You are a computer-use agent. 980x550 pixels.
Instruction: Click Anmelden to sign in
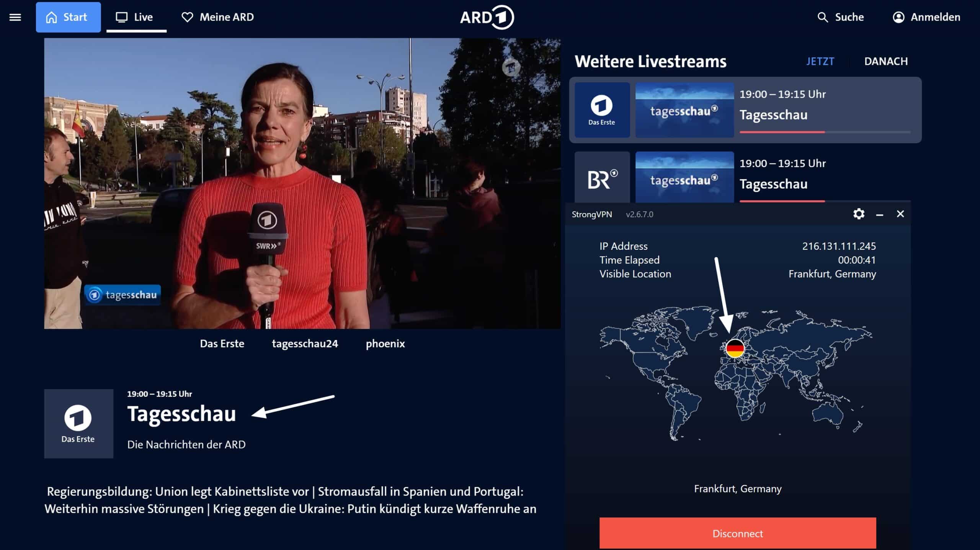pos(926,17)
